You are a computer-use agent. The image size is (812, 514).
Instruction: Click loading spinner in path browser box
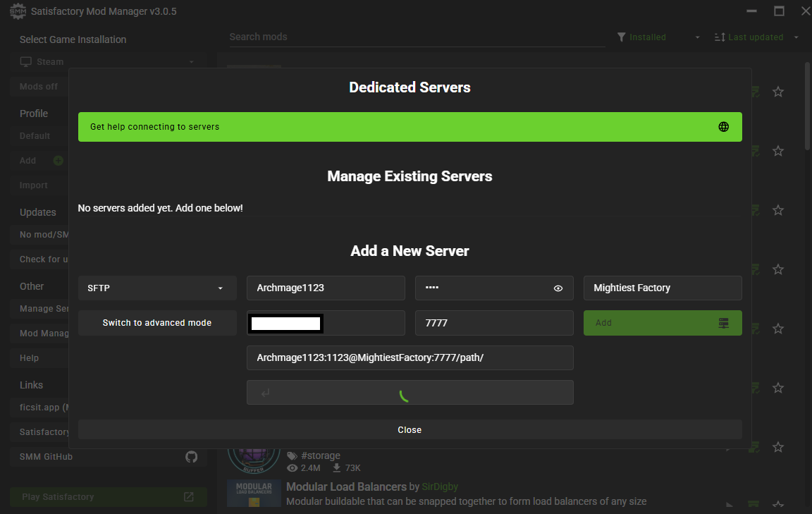404,396
